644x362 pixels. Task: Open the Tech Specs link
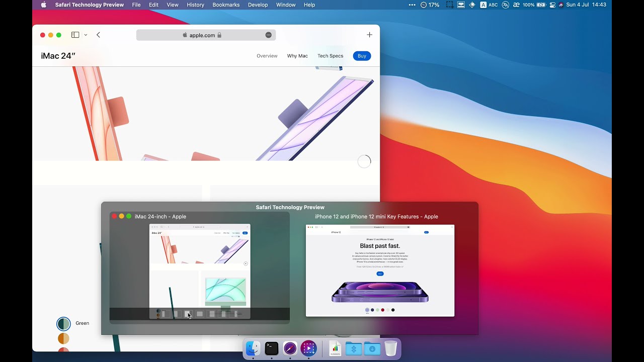330,56
